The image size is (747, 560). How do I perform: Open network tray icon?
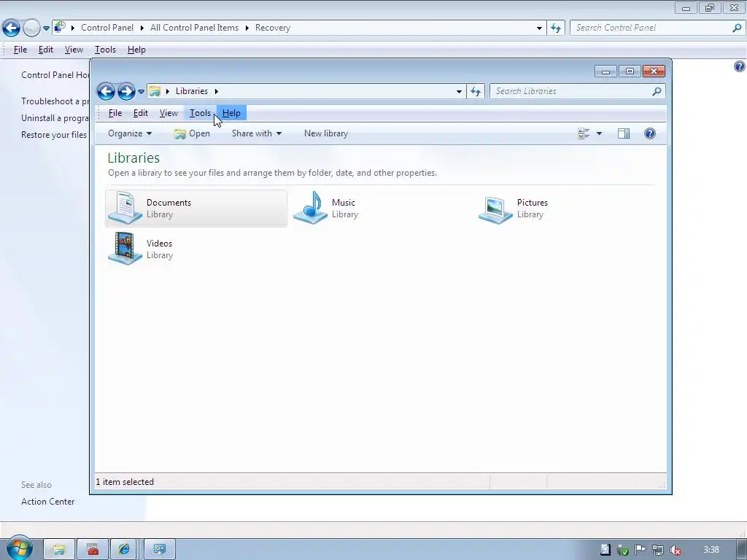pos(658,550)
